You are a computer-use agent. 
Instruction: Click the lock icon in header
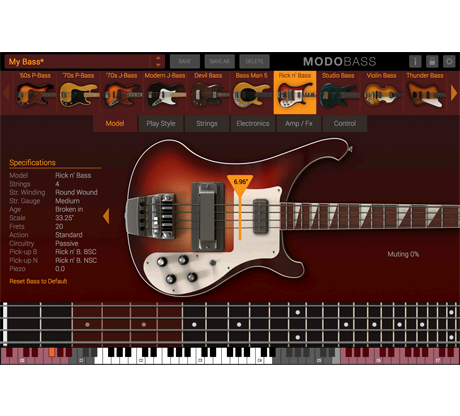click(x=432, y=61)
